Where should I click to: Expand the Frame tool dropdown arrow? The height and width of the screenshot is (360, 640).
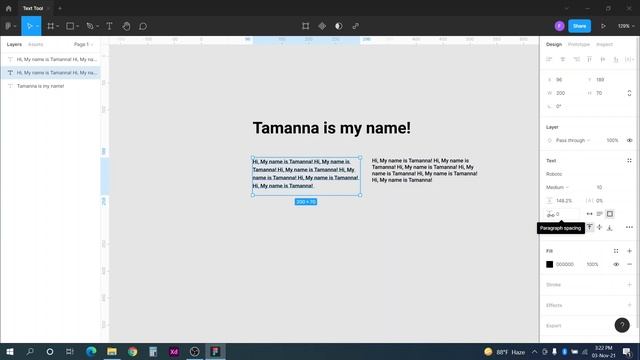(x=58, y=26)
